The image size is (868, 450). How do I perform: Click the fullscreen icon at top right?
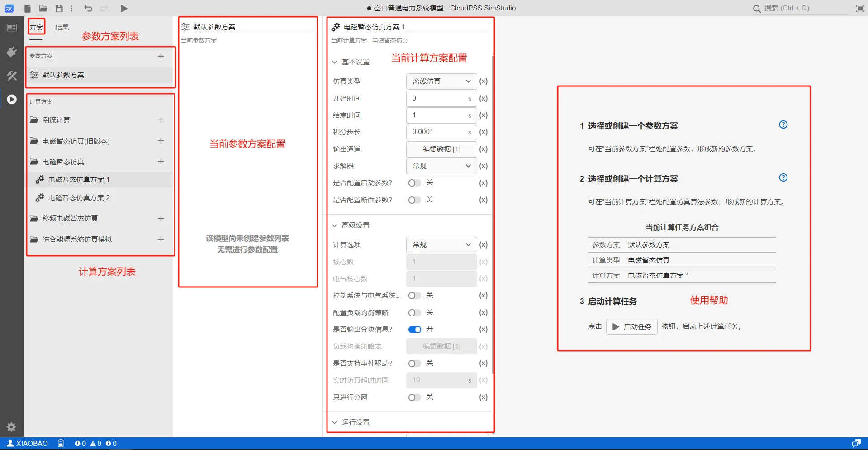click(860, 8)
